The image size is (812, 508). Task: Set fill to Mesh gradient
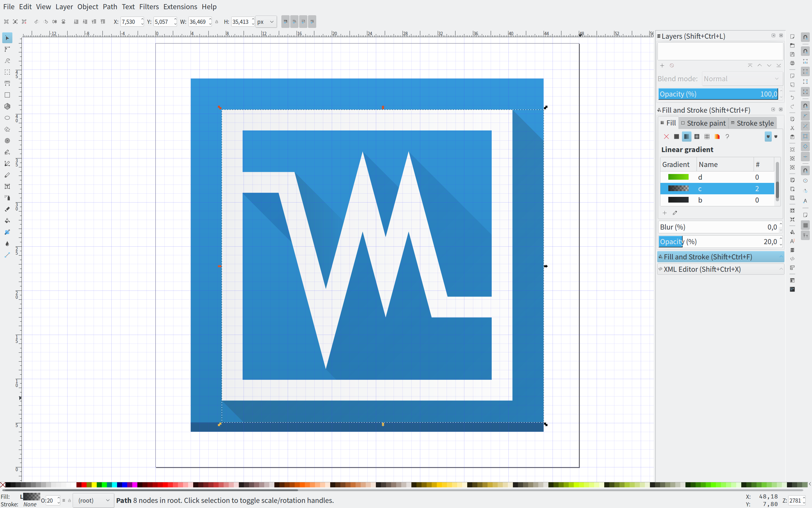point(707,137)
